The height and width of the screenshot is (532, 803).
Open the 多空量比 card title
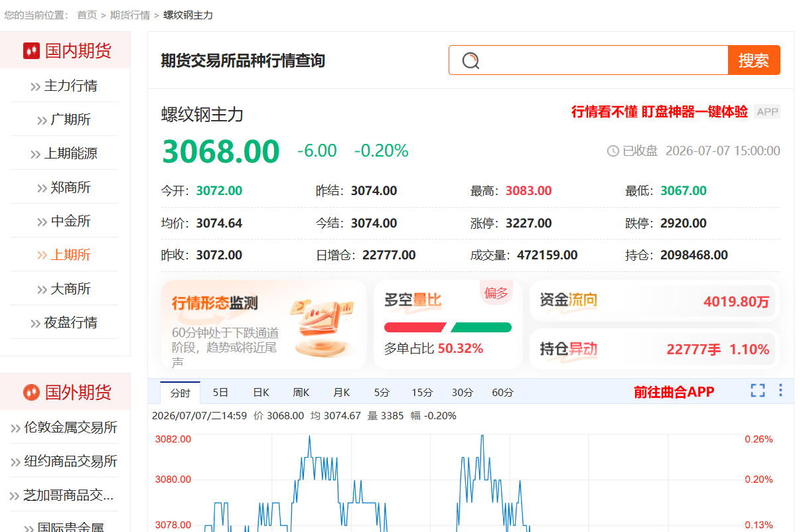coord(413,300)
